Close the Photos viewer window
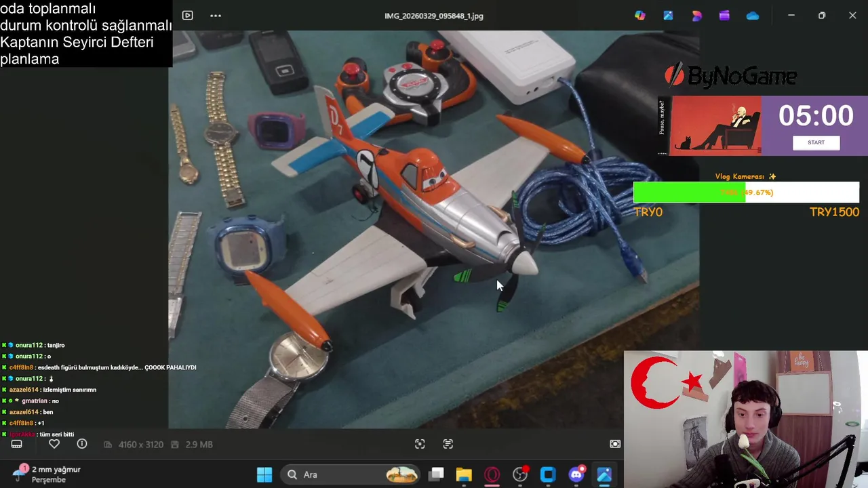This screenshot has height=488, width=868. (x=852, y=15)
